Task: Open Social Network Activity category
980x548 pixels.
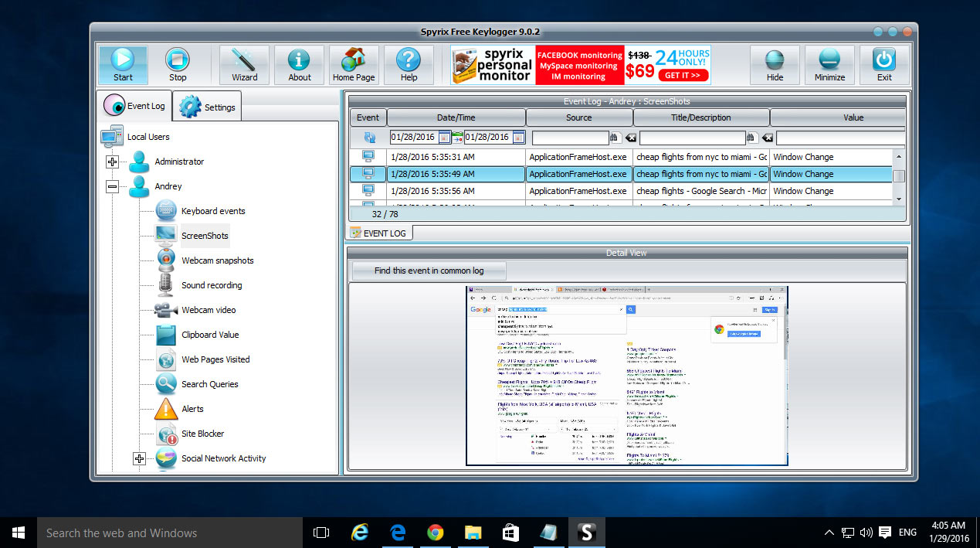Action: click(223, 458)
